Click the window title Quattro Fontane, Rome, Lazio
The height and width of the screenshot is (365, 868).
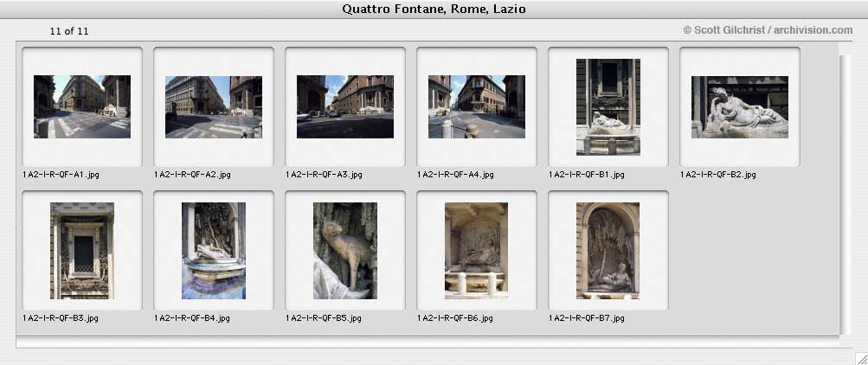pos(434,9)
